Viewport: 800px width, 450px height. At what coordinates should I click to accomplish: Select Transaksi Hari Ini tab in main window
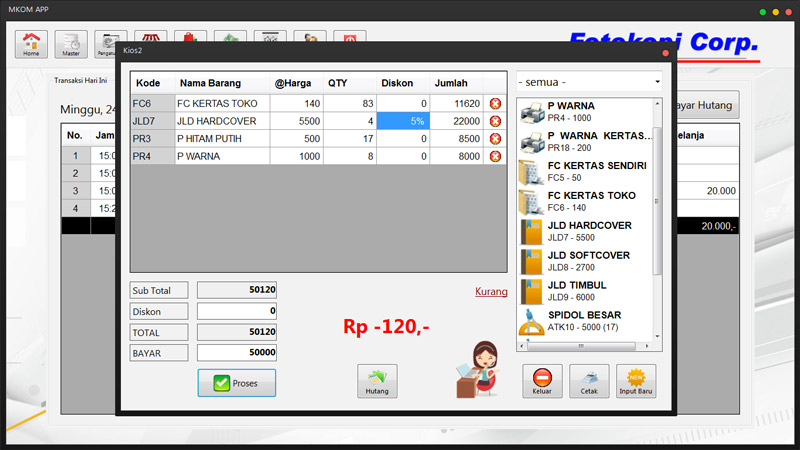click(81, 81)
